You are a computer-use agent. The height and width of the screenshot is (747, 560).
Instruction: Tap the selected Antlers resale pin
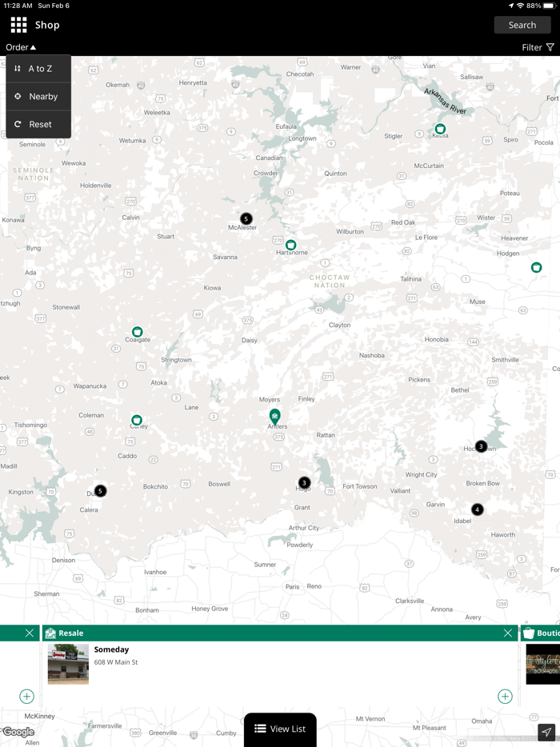pyautogui.click(x=274, y=417)
